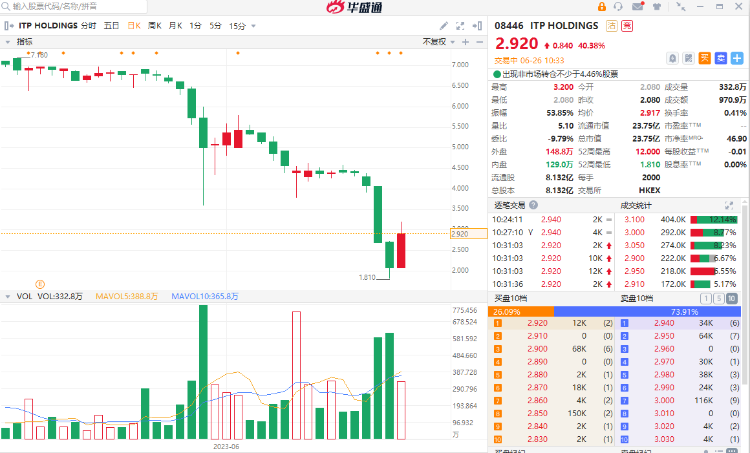Expand the 成交统计 panel with expand icon
Image resolution: width=750 pixels, height=453 pixels.
pyautogui.click(x=728, y=205)
